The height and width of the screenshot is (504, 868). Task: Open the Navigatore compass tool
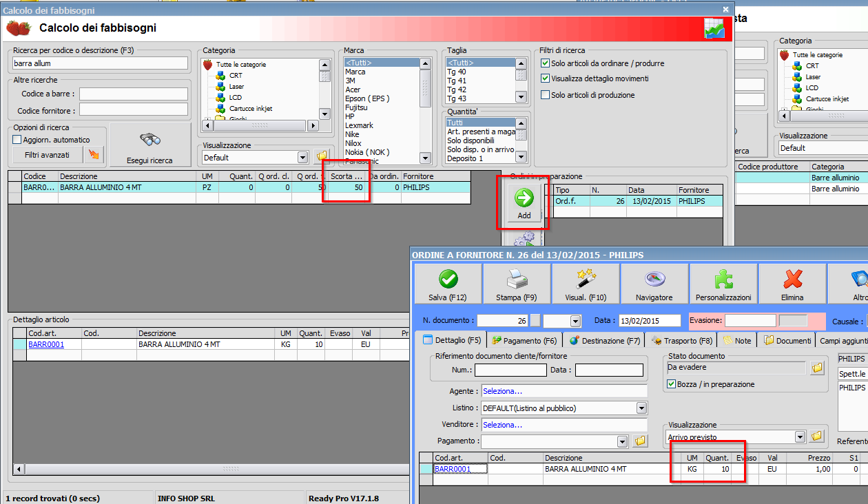[654, 284]
